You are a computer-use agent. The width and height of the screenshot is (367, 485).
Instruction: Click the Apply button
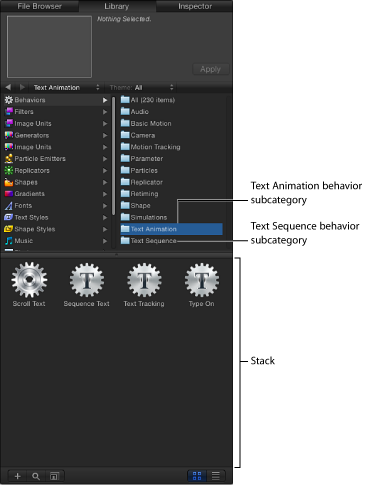click(211, 69)
